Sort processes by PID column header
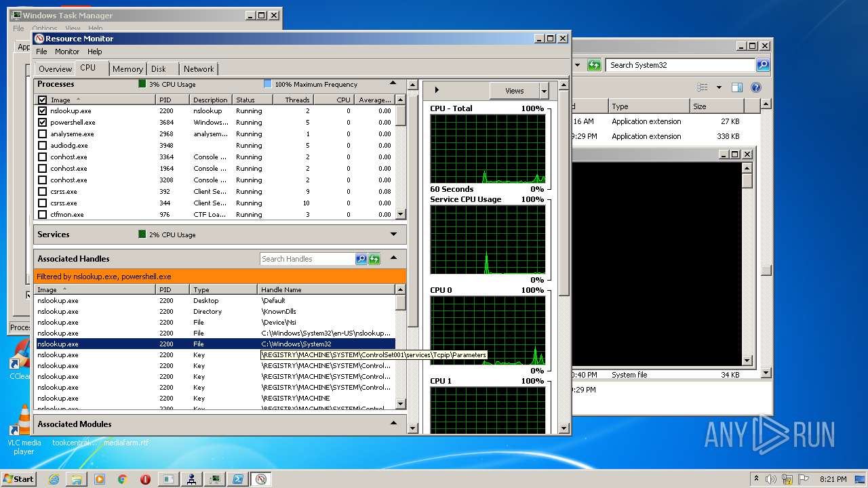Screen dimensions: 868x488 point(173,100)
